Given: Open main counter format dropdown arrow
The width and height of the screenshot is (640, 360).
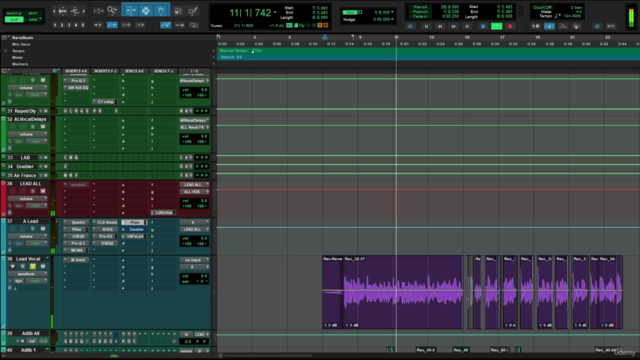Looking at the screenshot, I should click(275, 13).
